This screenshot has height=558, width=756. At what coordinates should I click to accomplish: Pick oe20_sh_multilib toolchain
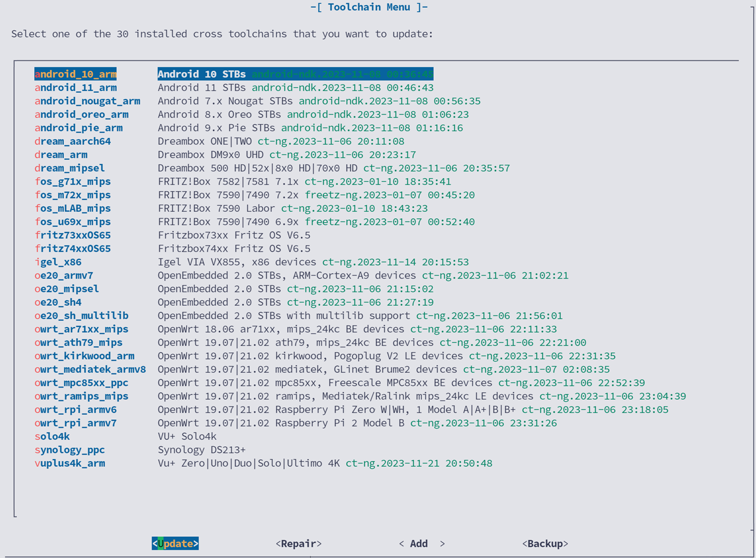point(82,315)
